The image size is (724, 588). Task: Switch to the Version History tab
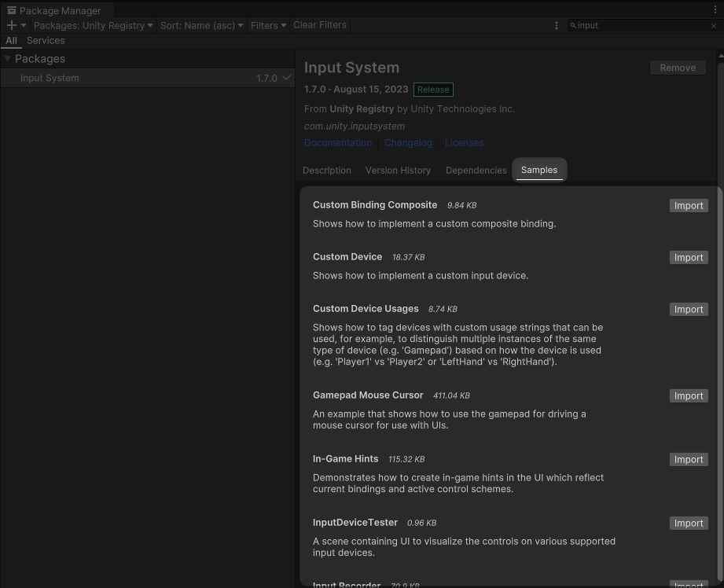[x=398, y=171]
